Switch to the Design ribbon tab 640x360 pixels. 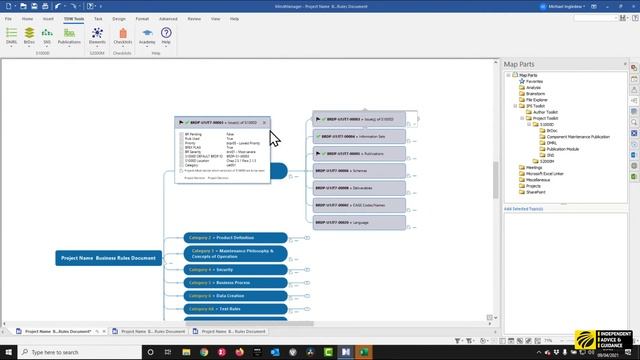point(119,19)
